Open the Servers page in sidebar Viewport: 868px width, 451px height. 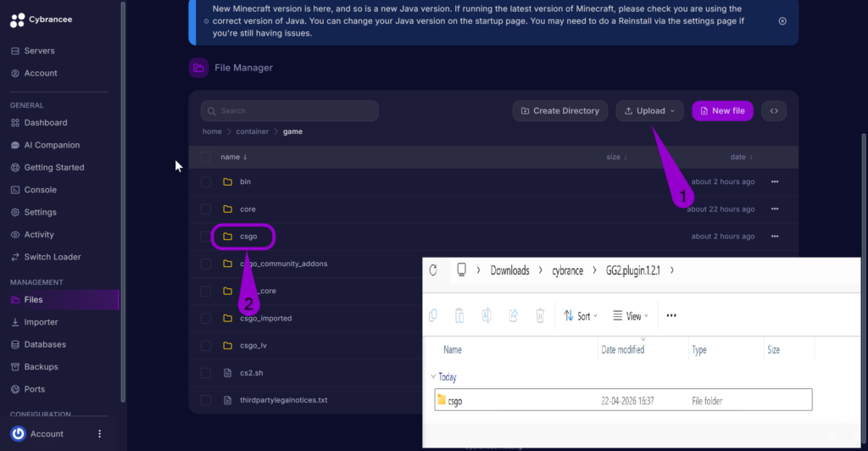[x=33, y=51]
